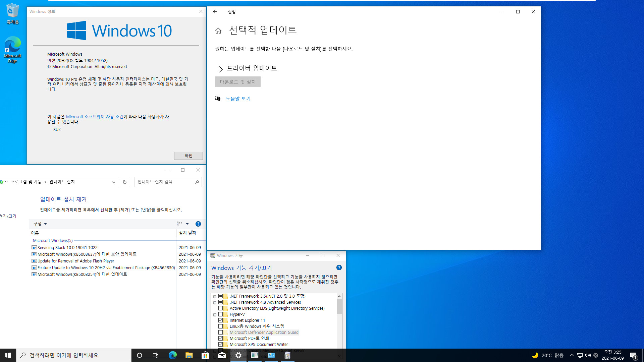This screenshot has width=644, height=362.
Task: Click the Cortana circle on taskbar
Action: pos(140,355)
